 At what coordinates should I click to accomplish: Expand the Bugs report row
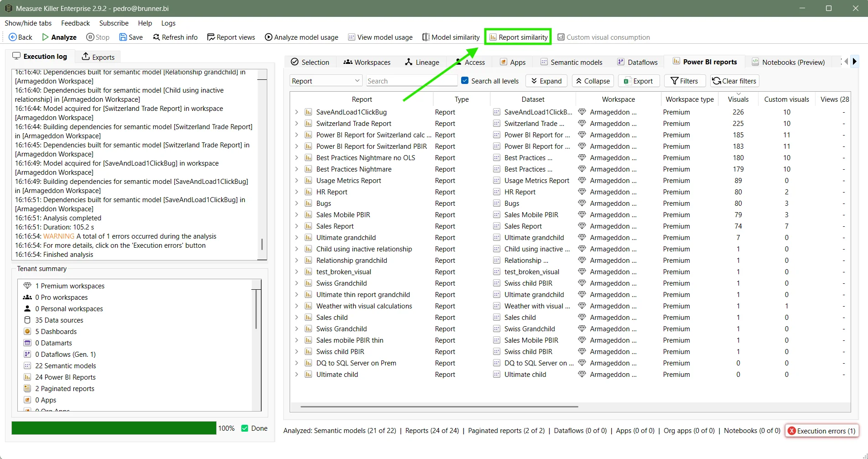pos(296,203)
